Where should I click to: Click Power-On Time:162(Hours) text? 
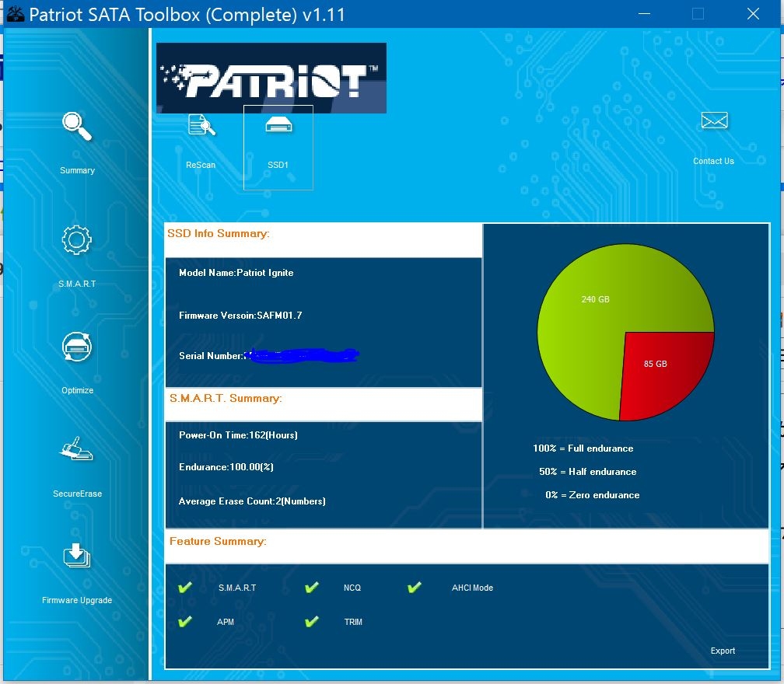tap(238, 435)
